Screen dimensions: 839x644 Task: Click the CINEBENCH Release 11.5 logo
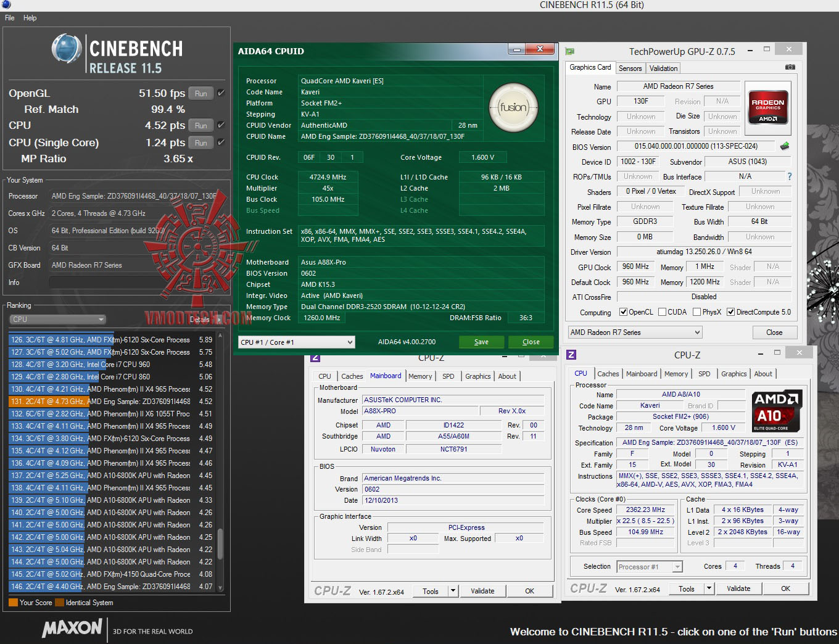(117, 54)
